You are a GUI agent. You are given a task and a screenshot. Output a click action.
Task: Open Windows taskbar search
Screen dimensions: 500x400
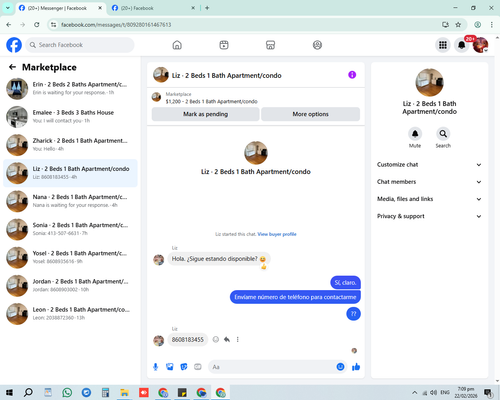click(28, 393)
